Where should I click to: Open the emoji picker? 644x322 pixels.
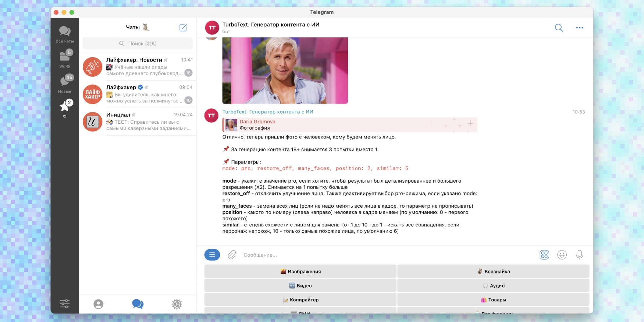(x=562, y=254)
